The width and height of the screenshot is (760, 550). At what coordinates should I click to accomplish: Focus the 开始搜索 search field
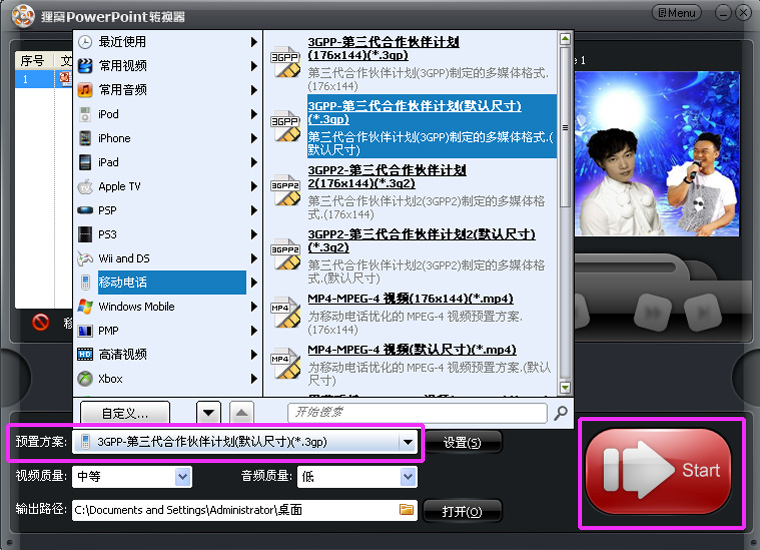tap(417, 413)
